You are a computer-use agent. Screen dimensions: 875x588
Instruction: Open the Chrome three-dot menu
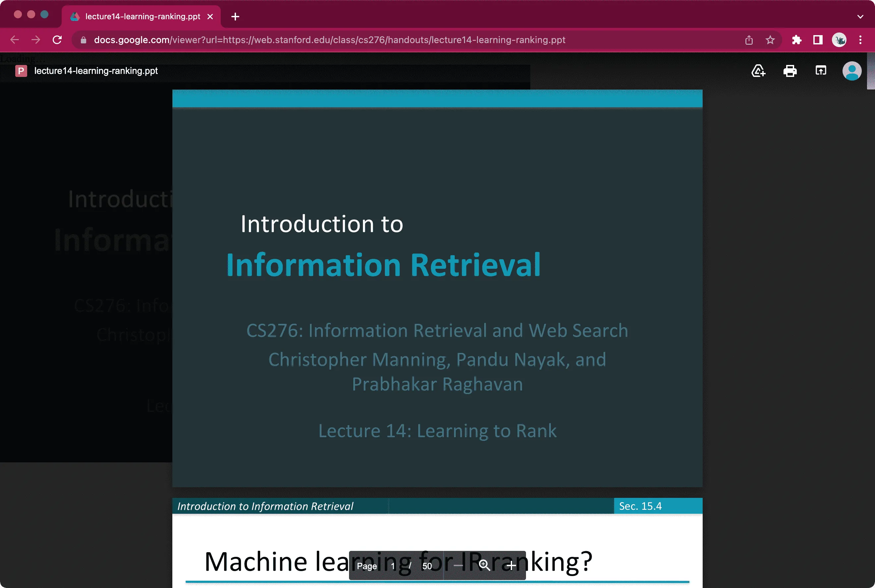pos(860,40)
